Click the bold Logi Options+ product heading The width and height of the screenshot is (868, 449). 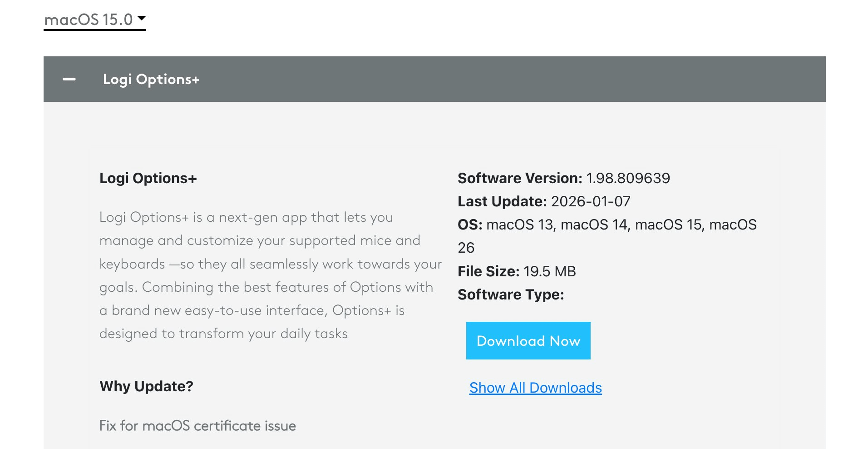pyautogui.click(x=148, y=178)
